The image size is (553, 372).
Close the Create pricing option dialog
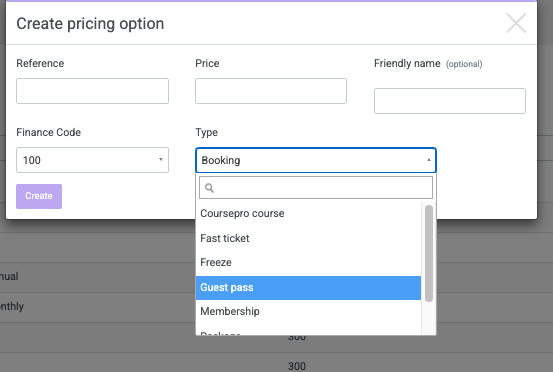click(x=516, y=23)
